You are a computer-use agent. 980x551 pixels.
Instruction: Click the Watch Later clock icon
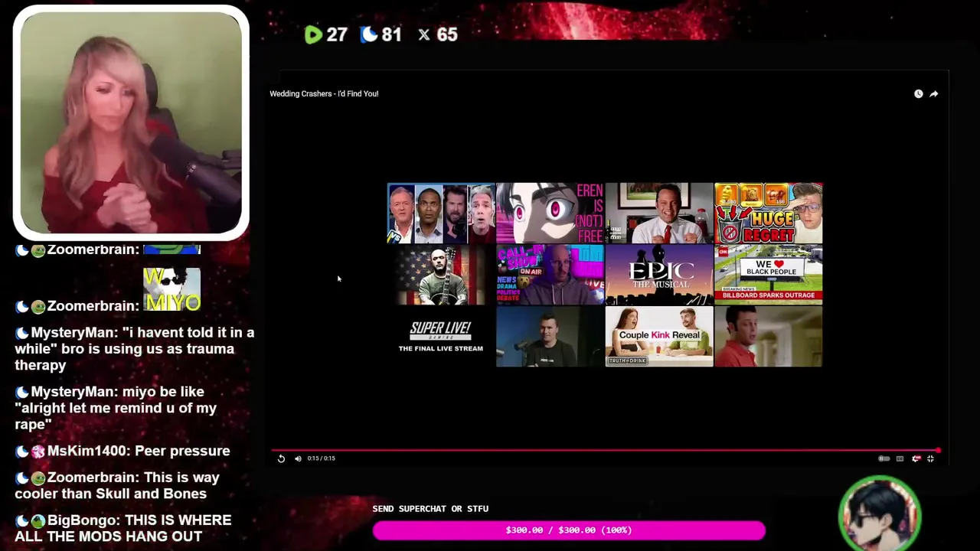pos(918,93)
